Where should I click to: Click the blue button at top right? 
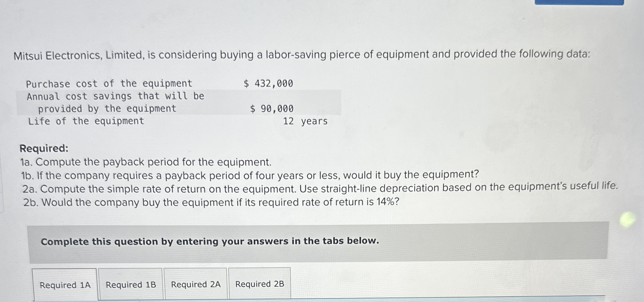pos(579,2)
